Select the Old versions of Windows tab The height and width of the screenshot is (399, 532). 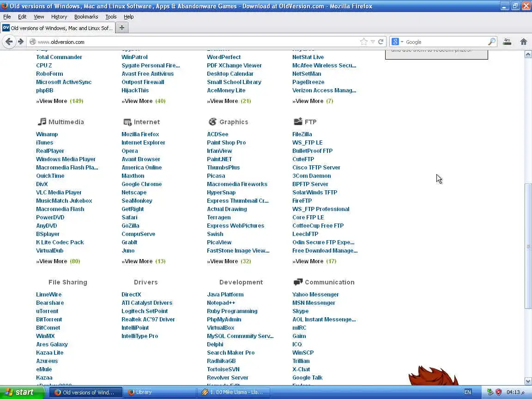click(x=58, y=28)
